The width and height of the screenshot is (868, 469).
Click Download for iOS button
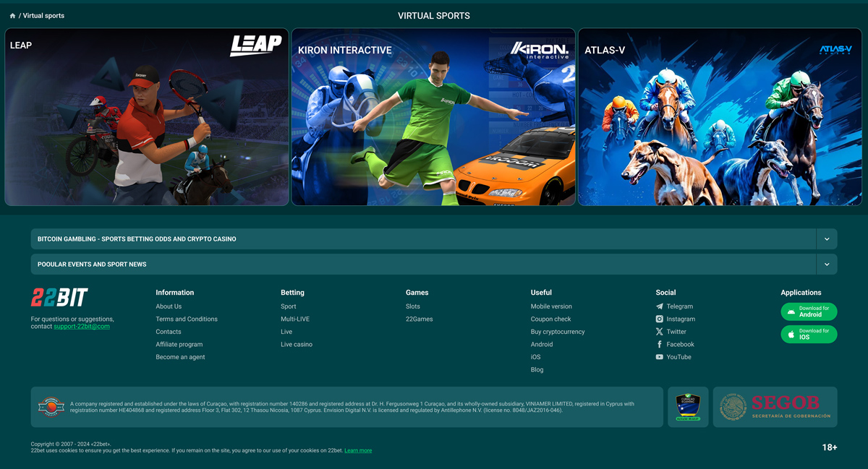point(809,334)
